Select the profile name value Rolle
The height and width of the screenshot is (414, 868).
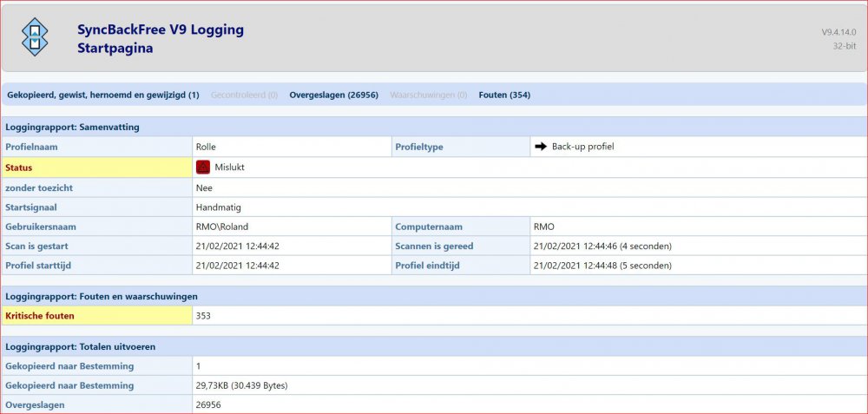[x=206, y=147]
